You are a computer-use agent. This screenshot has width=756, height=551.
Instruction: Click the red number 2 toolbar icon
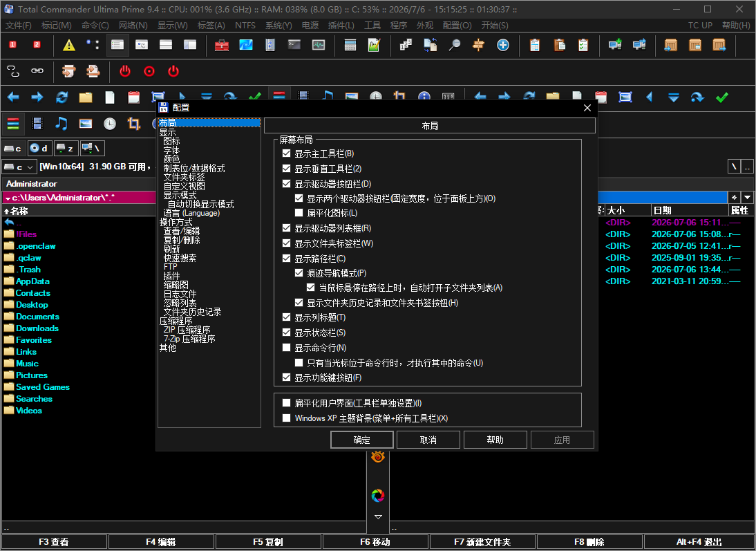37,45
